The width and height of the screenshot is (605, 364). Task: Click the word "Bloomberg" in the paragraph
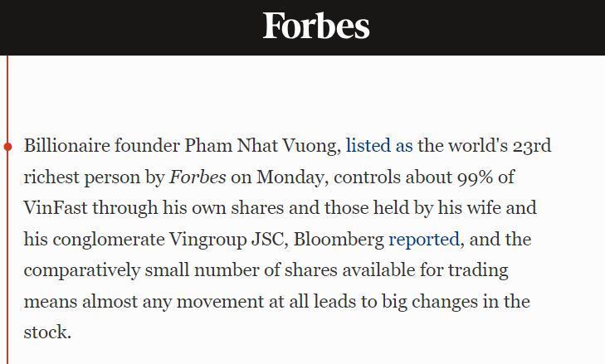coord(339,240)
